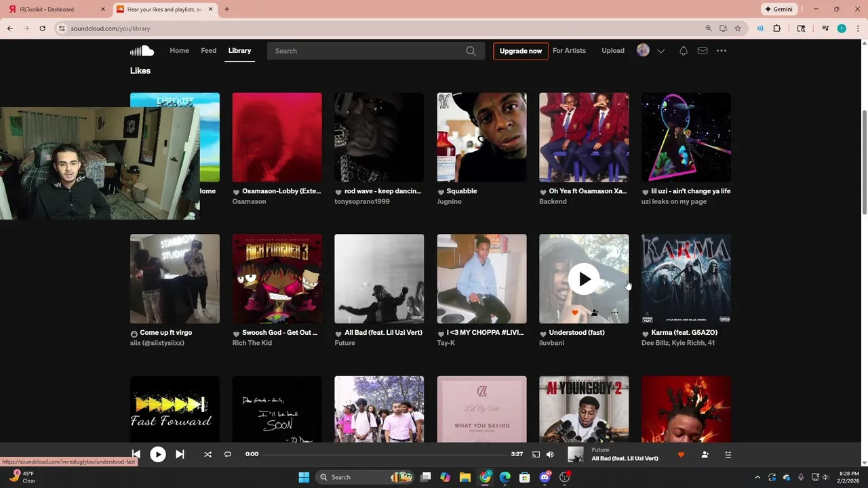Open the For Artists link
The width and height of the screenshot is (868, 488).
[x=569, y=51]
